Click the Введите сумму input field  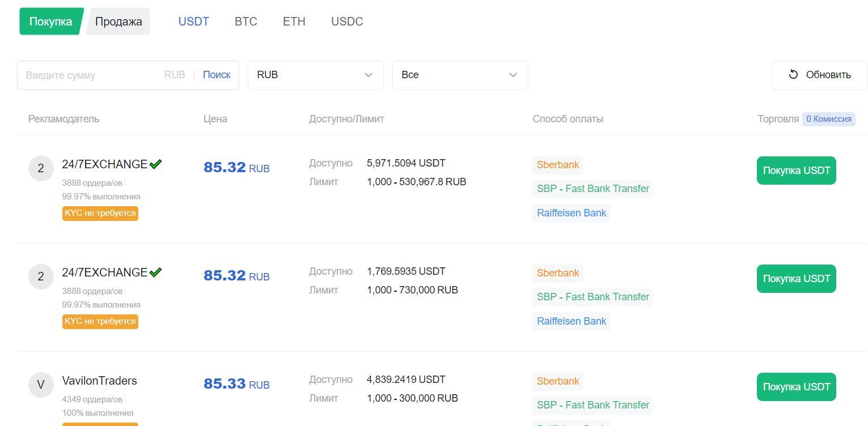(x=94, y=75)
